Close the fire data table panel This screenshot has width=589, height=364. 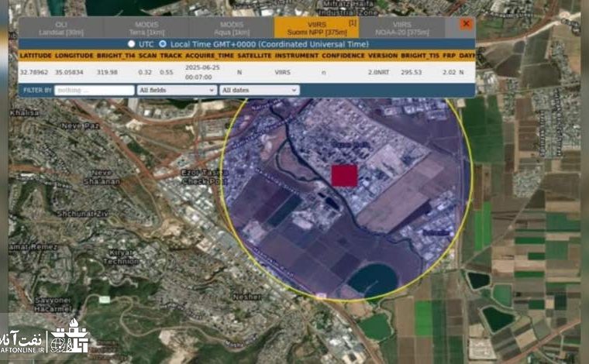[467, 24]
